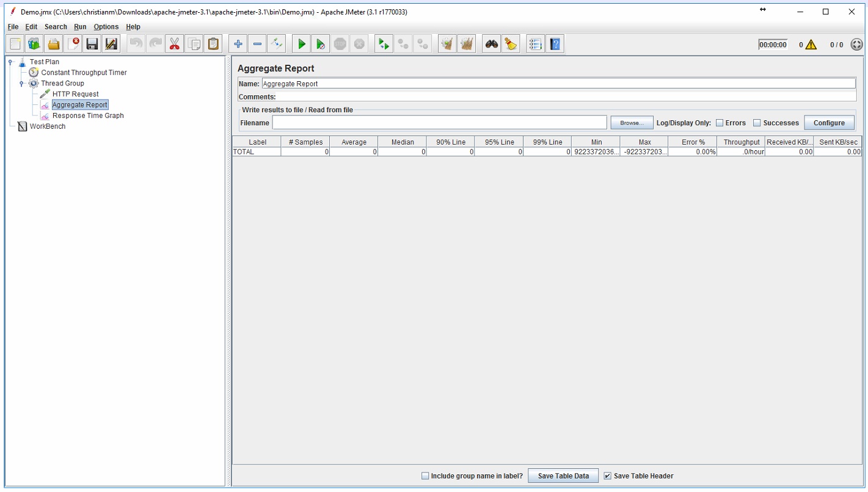The height and width of the screenshot is (492, 868).
Task: Select HTTP Request in tree
Action: coord(75,94)
